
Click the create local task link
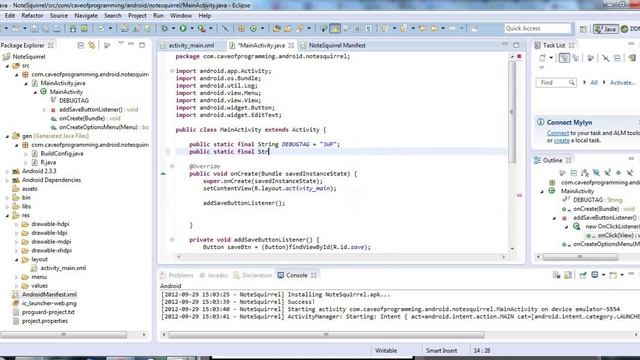click(562, 140)
